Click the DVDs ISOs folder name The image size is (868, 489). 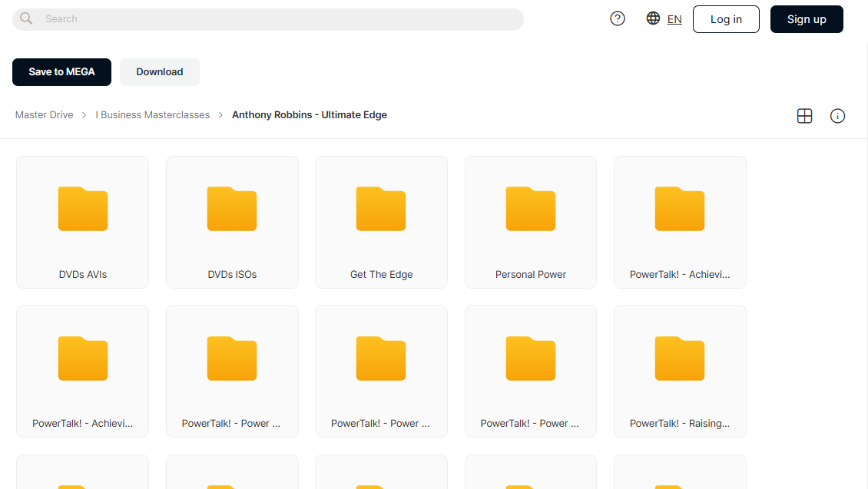pyautogui.click(x=232, y=274)
